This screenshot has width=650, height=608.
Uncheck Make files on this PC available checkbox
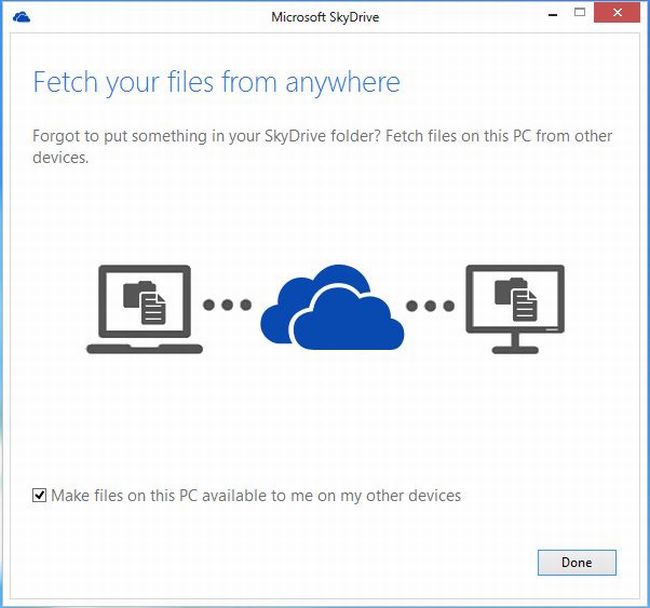coord(39,495)
